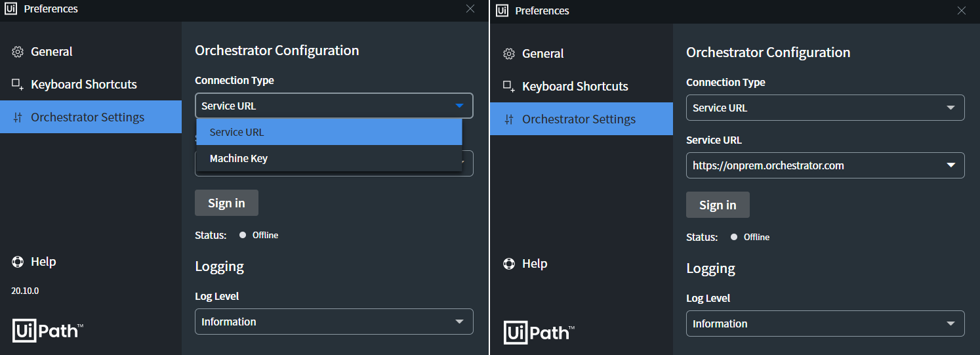Click the Offline status text in right window
980x355 pixels.
pyautogui.click(x=756, y=237)
